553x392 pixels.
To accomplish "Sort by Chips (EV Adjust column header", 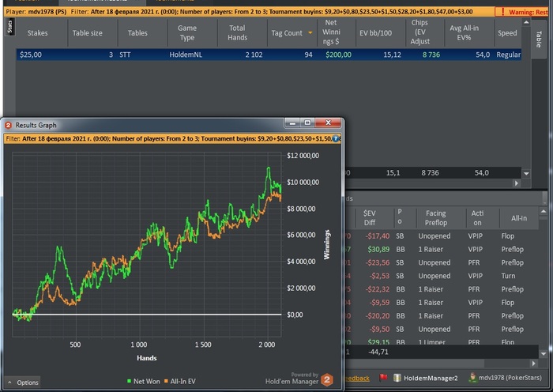I will click(x=419, y=32).
